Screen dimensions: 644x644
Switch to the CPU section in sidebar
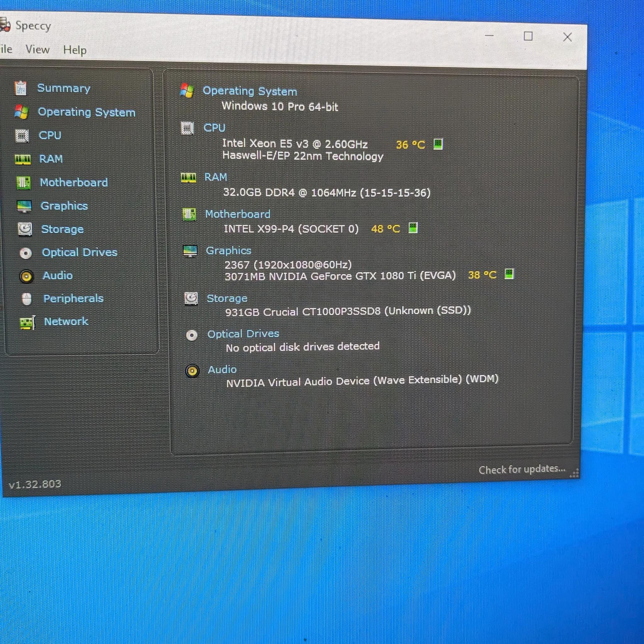click(50, 135)
